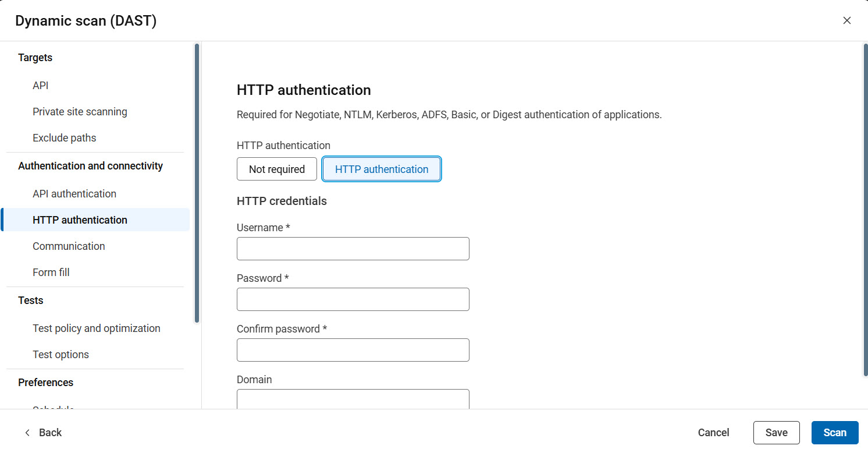868x449 pixels.
Task: Select the HTTP authentication toggle button
Action: (381, 169)
